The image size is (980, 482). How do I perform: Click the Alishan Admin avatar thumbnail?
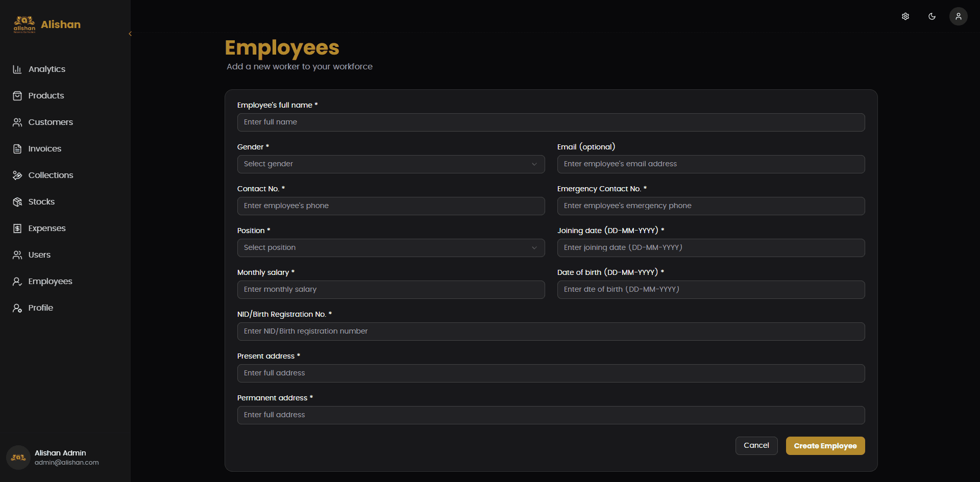(18, 458)
